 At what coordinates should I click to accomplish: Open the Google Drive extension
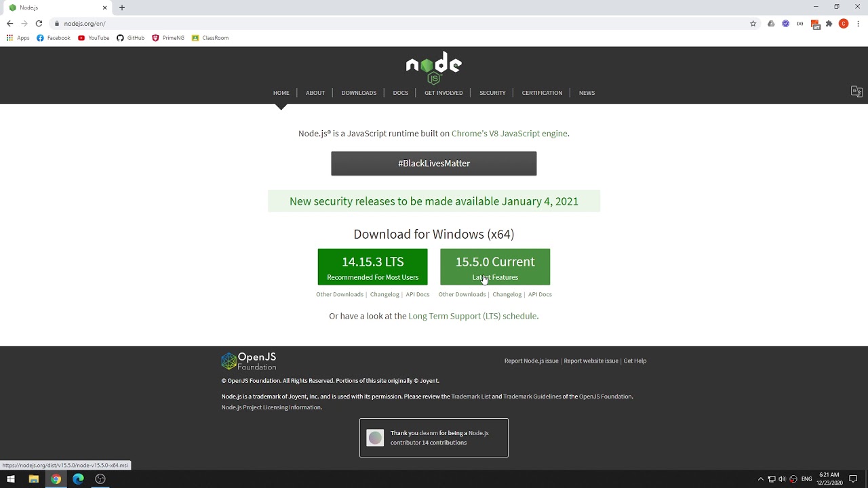[771, 24]
